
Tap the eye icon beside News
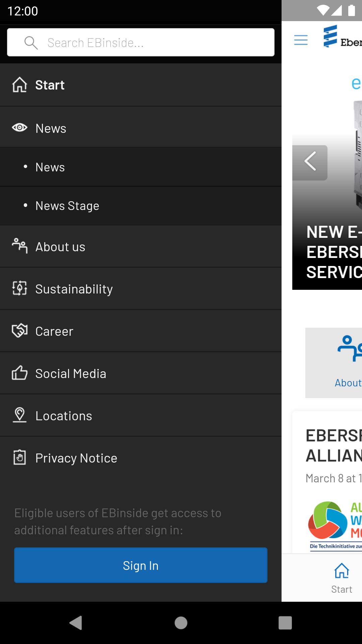(x=19, y=127)
